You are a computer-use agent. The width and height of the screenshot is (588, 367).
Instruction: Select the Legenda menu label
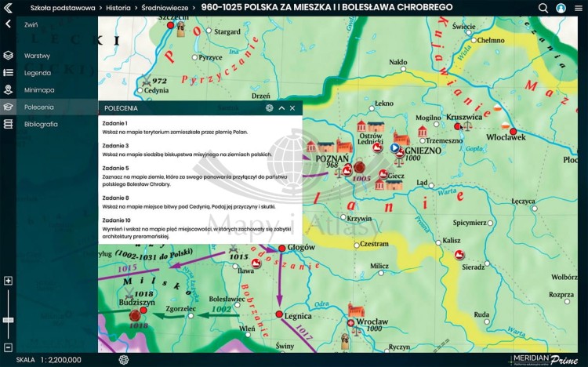pyautogui.click(x=38, y=73)
